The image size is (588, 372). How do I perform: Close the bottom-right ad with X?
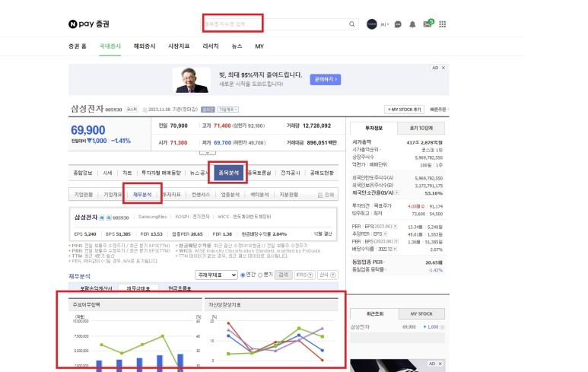tap(440, 364)
